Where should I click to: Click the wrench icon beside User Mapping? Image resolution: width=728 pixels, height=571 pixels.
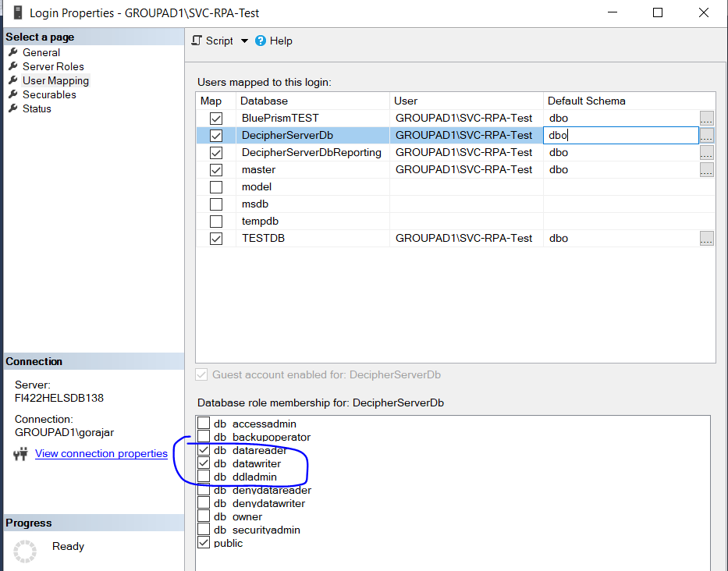(x=13, y=80)
